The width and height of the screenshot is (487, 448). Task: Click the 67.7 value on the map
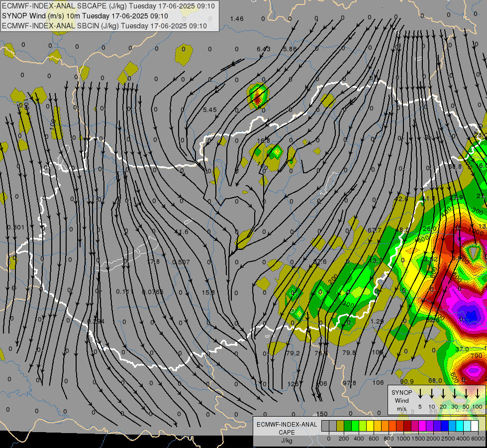click(x=374, y=230)
